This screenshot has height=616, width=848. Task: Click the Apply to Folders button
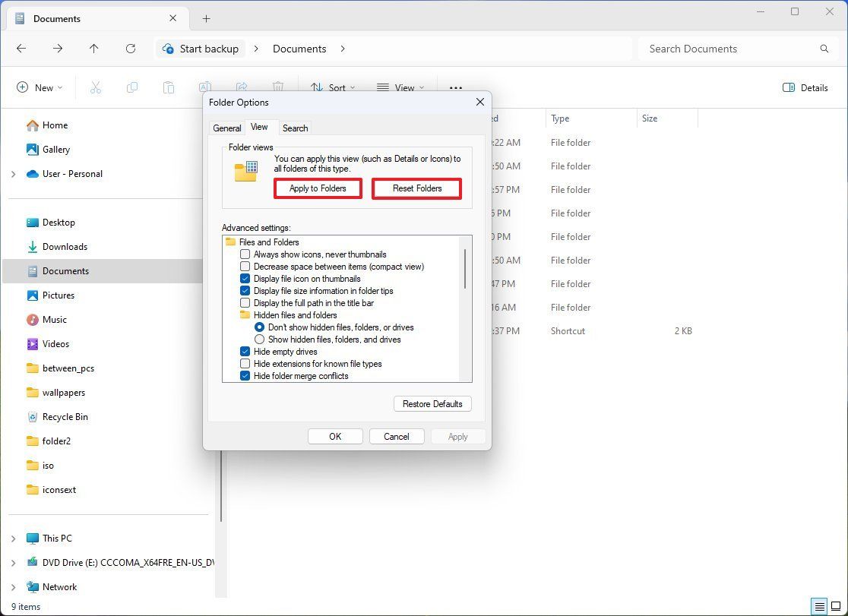pos(318,188)
